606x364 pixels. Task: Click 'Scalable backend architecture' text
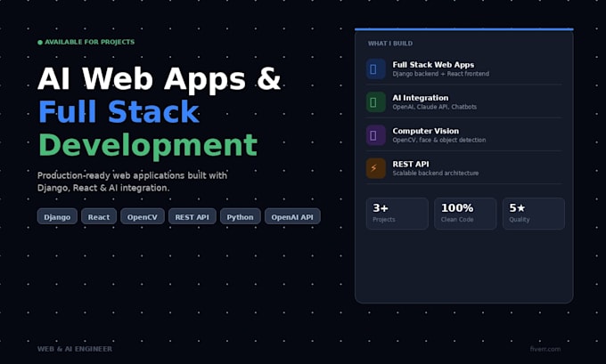pyautogui.click(x=436, y=174)
